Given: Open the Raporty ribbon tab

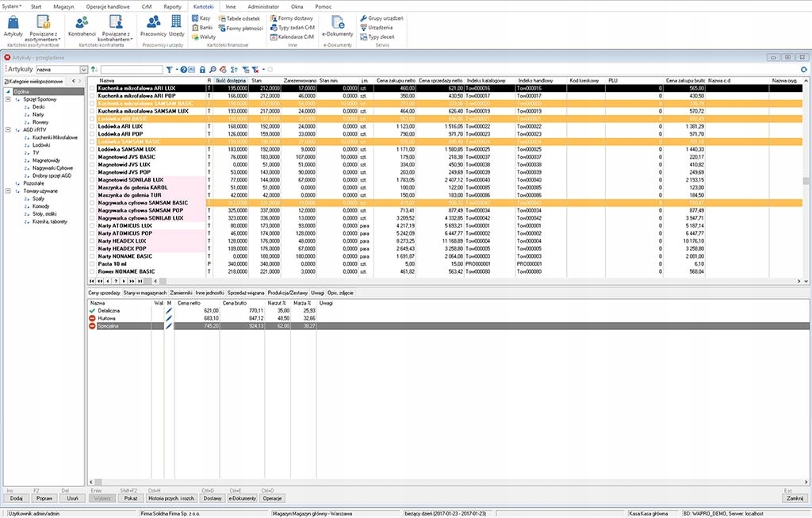Looking at the screenshot, I should (170, 6).
